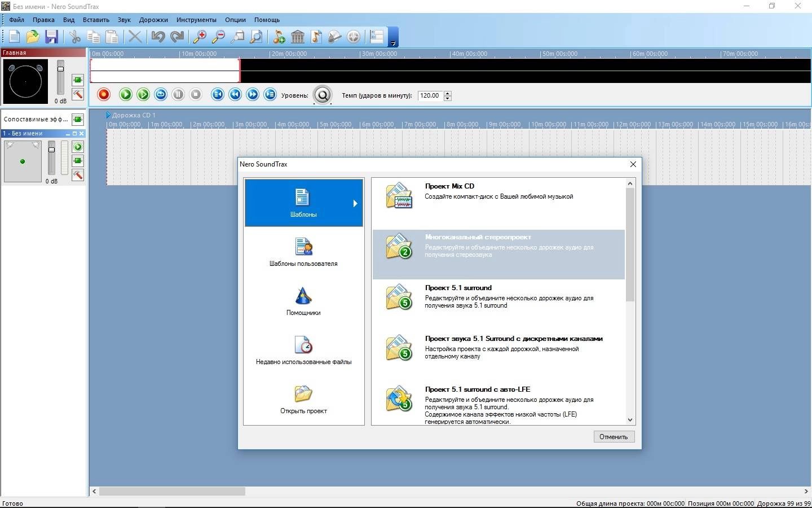This screenshot has height=508, width=812.
Task: Click the Zoom full document icon
Action: [x=256, y=37]
